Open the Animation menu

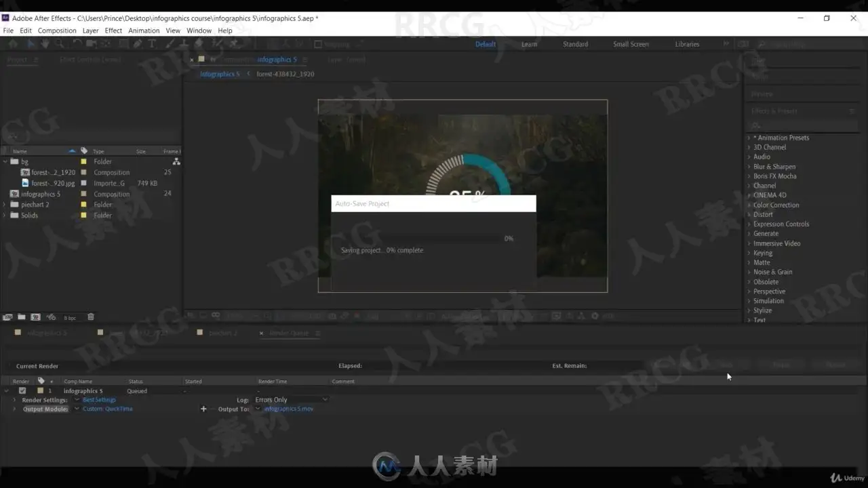(x=144, y=30)
